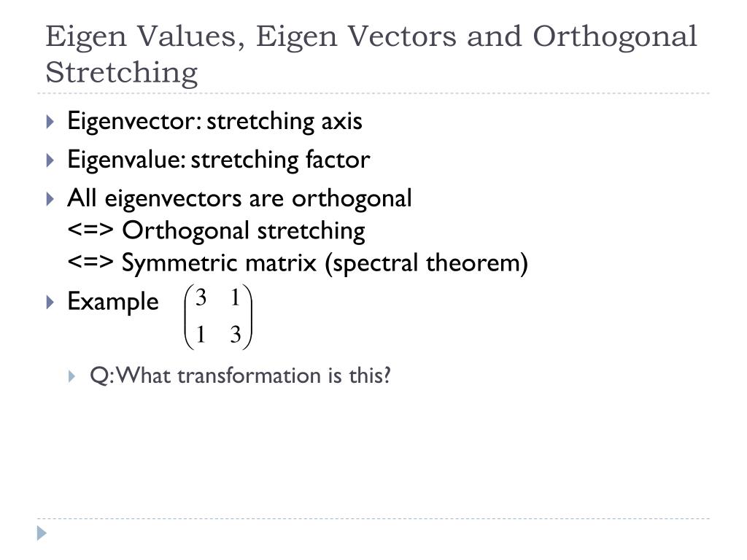The height and width of the screenshot is (560, 747).
Task: Select the slide title starting with Eigen Values
Action: click(371, 53)
